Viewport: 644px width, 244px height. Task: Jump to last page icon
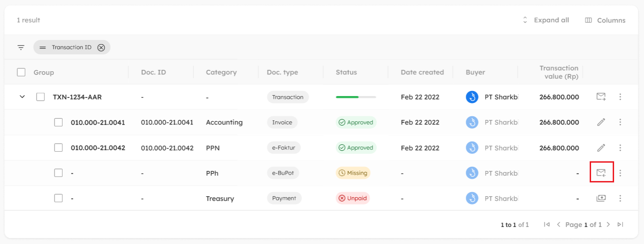click(621, 225)
